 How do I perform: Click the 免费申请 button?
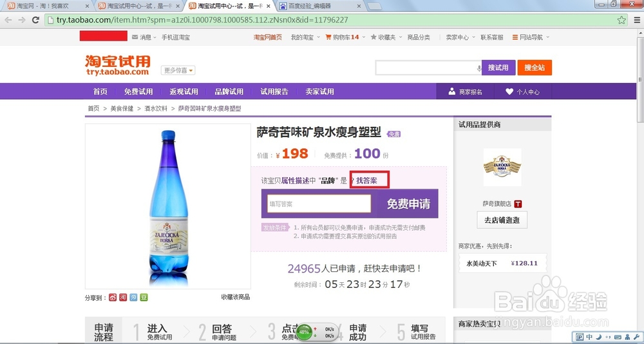tap(408, 204)
